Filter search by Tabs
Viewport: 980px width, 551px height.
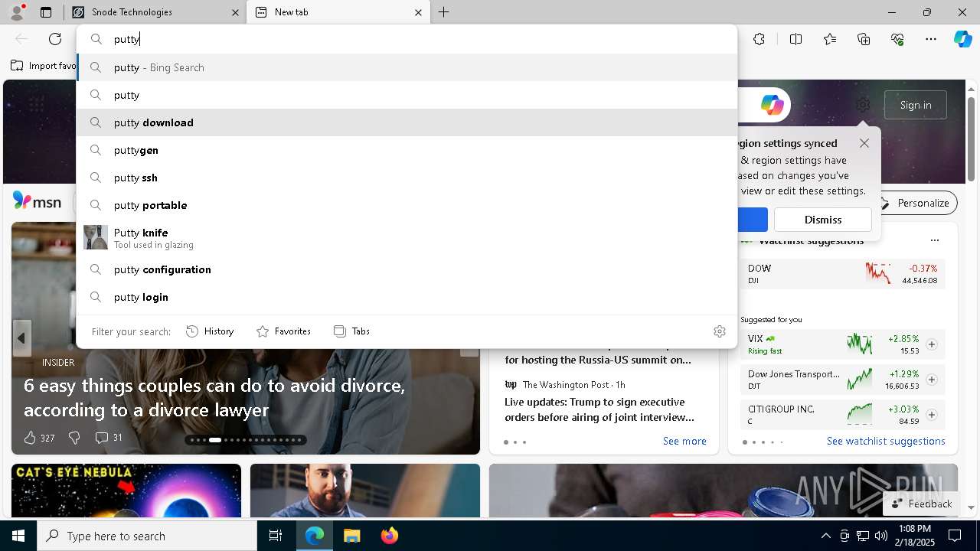coord(351,331)
